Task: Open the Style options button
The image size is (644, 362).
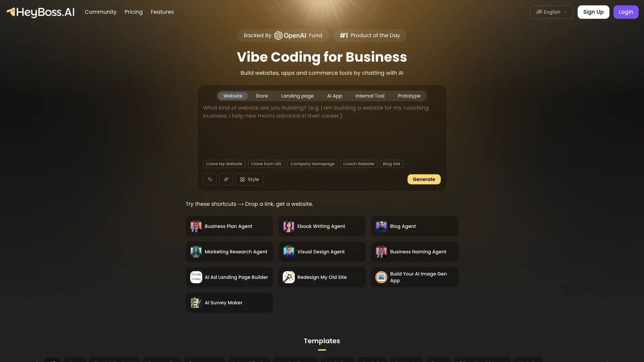Action: [249, 179]
